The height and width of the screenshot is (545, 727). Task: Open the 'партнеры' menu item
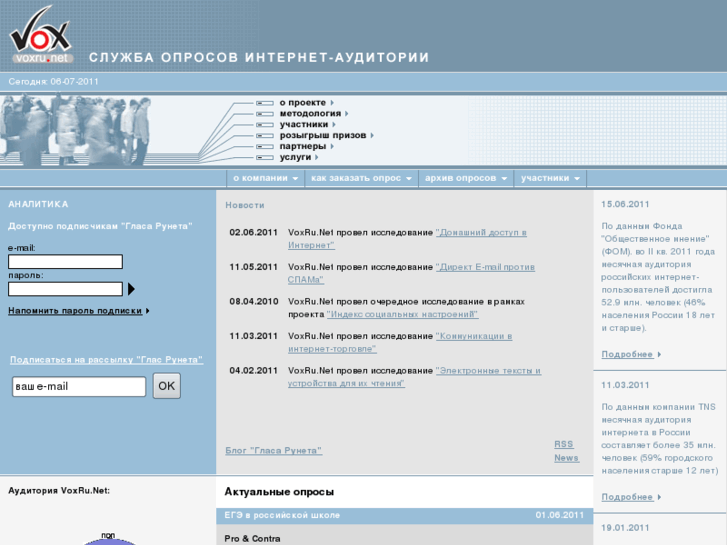[x=303, y=146]
